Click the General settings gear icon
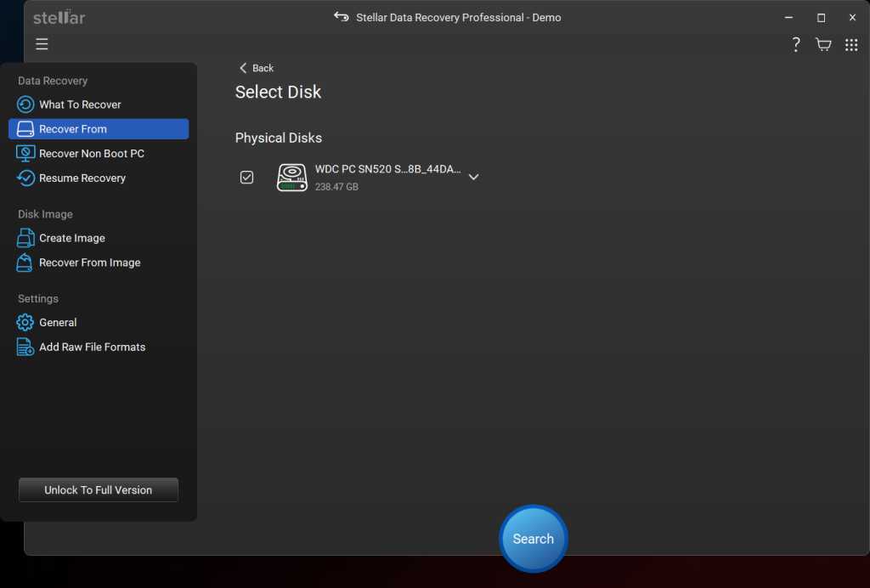Image resolution: width=870 pixels, height=588 pixels. point(25,322)
